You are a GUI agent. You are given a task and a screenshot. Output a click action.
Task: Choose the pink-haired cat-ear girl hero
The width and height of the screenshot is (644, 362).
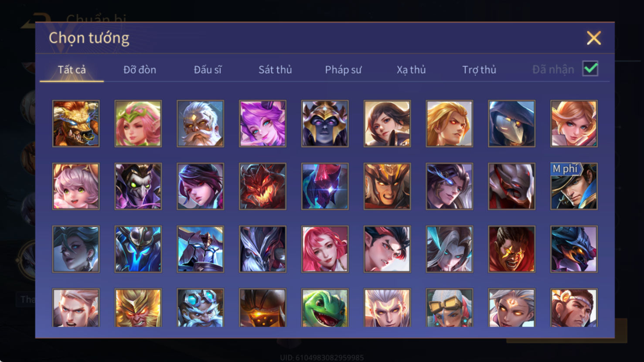point(76,186)
